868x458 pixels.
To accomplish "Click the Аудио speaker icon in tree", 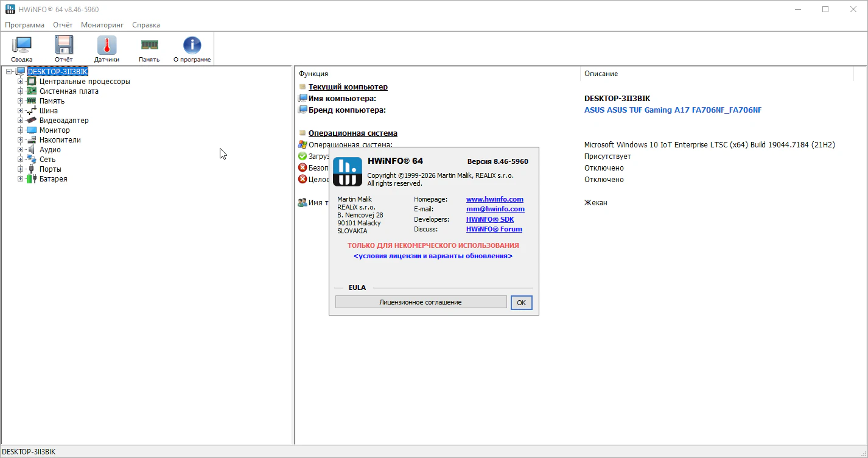I will [32, 150].
